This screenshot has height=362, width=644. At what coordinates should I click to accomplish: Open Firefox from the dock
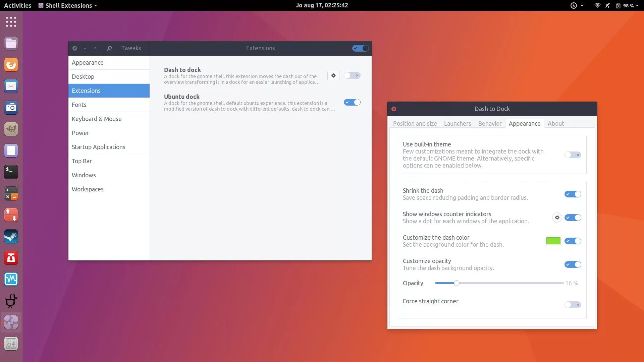click(11, 65)
